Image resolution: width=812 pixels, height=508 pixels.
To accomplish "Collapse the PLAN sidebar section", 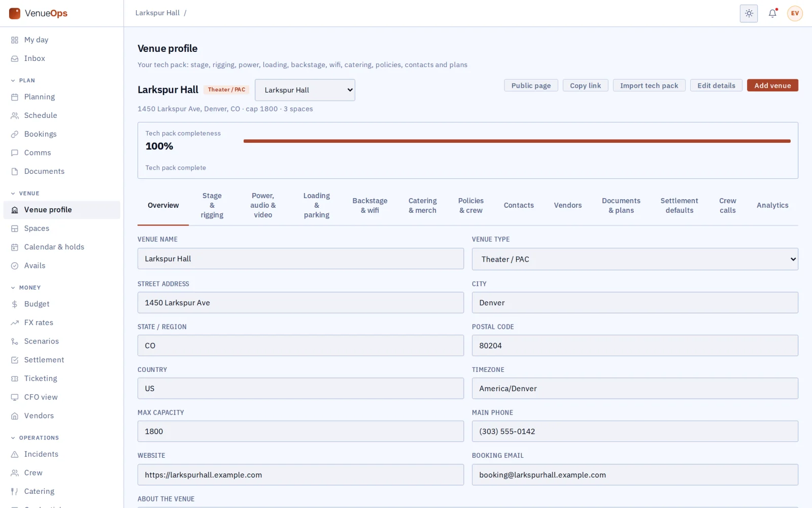I will pos(23,80).
